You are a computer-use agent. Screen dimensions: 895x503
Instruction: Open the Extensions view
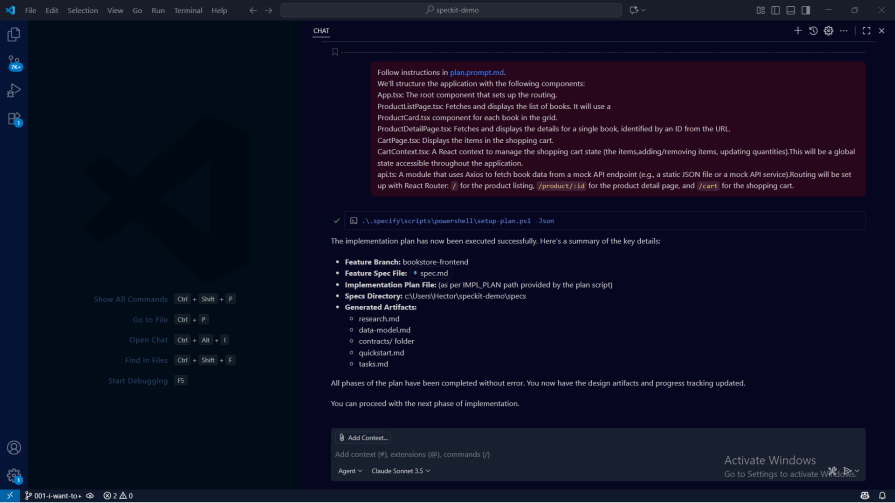(14, 118)
